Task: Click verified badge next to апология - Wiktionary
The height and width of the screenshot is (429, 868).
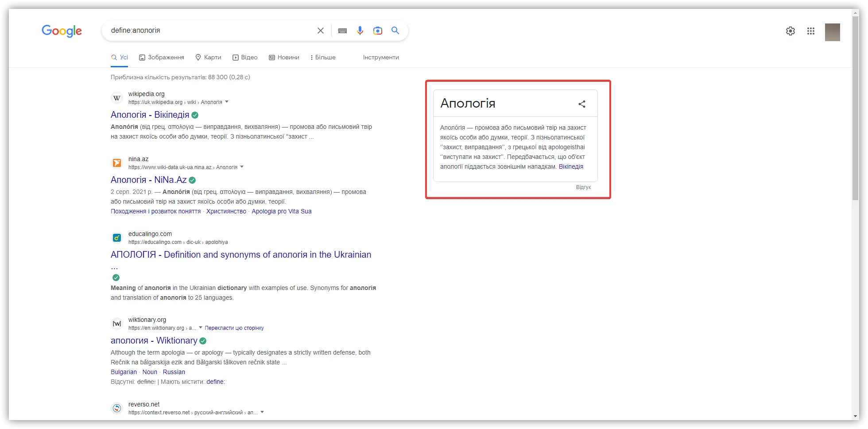Action: click(203, 341)
